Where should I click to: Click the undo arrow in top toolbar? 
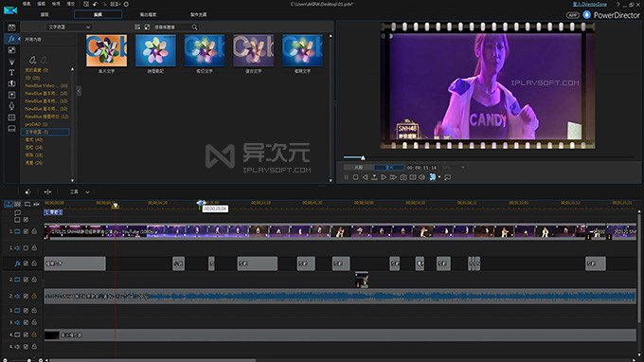(x=96, y=4)
